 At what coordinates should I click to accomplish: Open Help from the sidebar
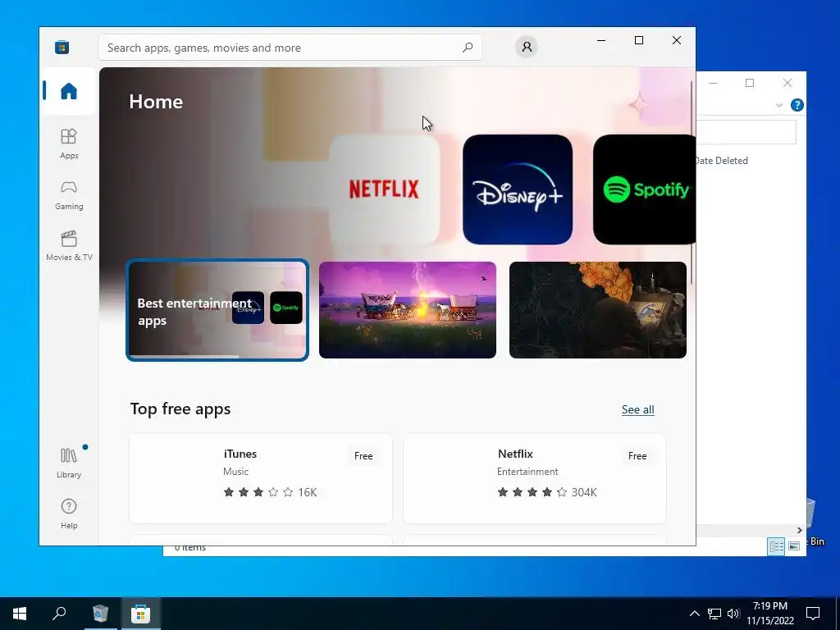pyautogui.click(x=69, y=514)
